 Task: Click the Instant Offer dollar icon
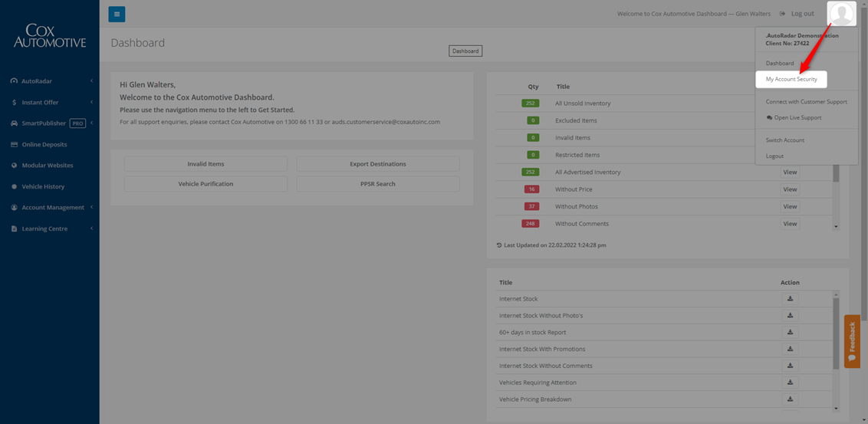click(x=14, y=103)
